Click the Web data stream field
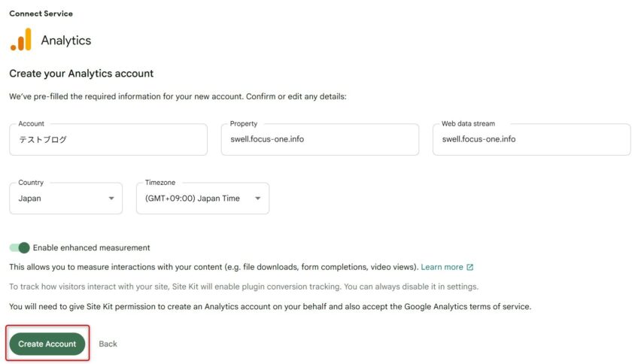Image resolution: width=635 pixels, height=364 pixels. (x=531, y=140)
